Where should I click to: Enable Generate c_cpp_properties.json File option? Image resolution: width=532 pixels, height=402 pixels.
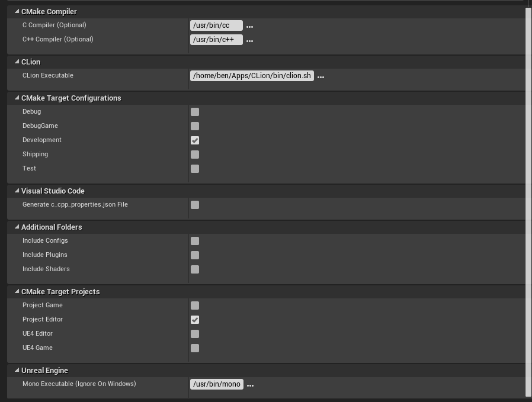(195, 205)
